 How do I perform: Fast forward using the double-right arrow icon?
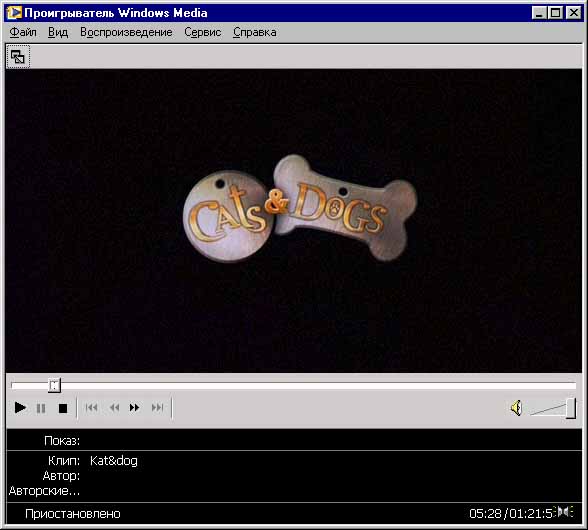pos(135,408)
